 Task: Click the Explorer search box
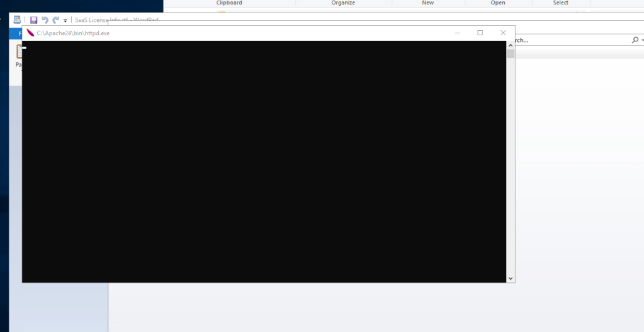567,40
